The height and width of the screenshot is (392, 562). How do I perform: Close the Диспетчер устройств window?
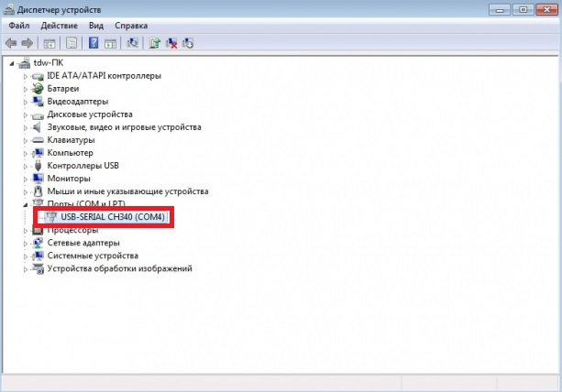click(x=546, y=9)
